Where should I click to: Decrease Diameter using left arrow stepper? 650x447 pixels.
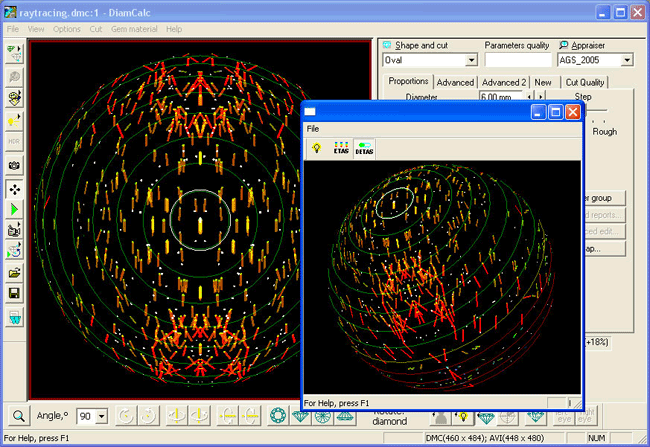tap(531, 97)
